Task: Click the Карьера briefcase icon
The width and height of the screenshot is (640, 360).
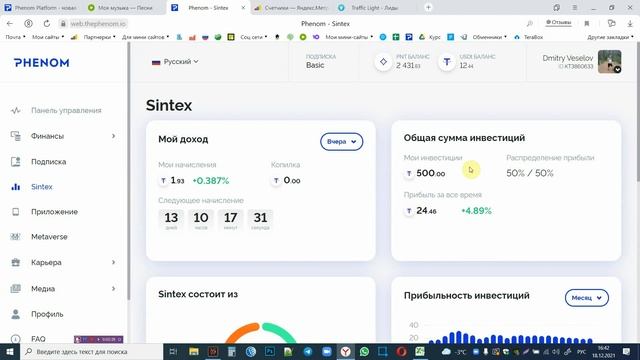Action: click(x=16, y=262)
